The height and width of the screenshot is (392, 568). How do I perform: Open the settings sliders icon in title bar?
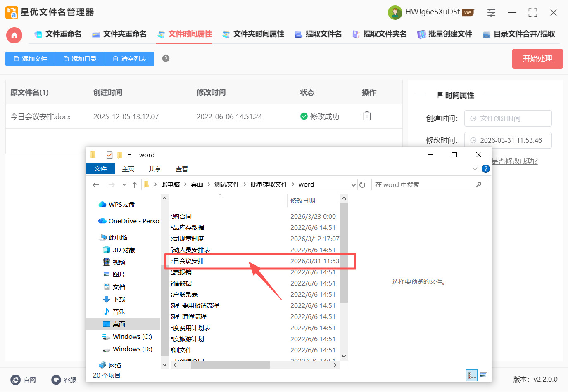click(x=491, y=12)
